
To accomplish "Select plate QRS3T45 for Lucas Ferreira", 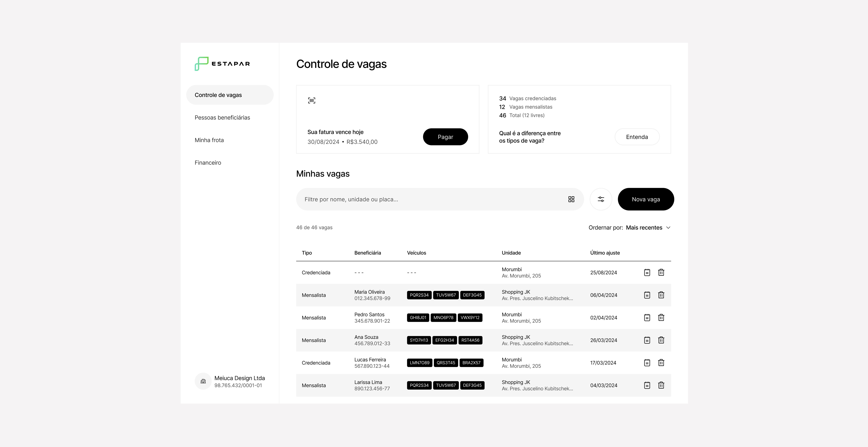I will tap(446, 363).
